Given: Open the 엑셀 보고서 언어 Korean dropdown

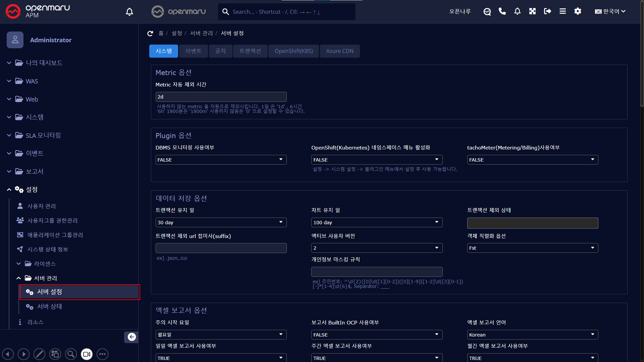Looking at the screenshot, I should (532, 335).
